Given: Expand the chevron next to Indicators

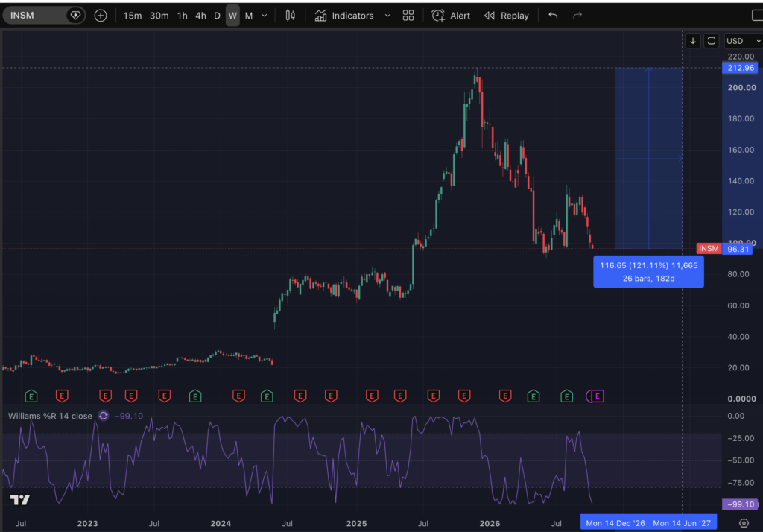Looking at the screenshot, I should coord(387,16).
